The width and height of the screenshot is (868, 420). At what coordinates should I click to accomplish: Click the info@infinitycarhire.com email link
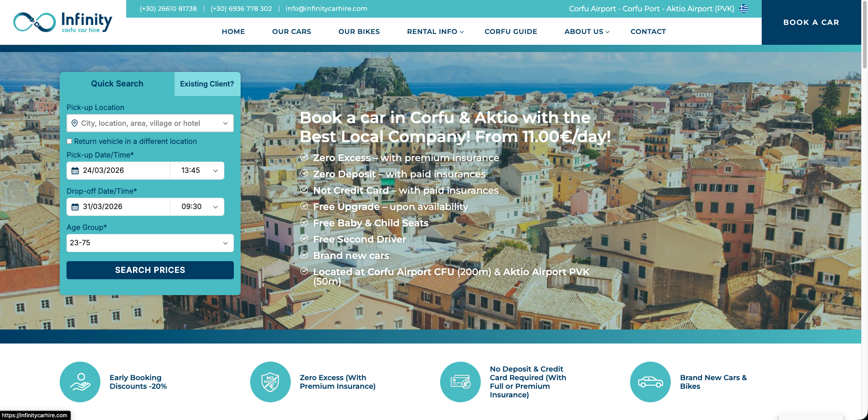tap(326, 9)
